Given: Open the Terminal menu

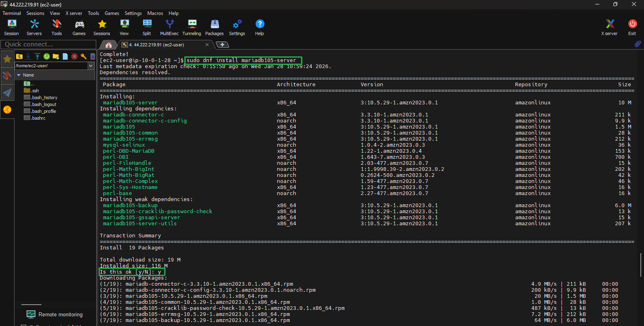Looking at the screenshot, I should [x=12, y=13].
